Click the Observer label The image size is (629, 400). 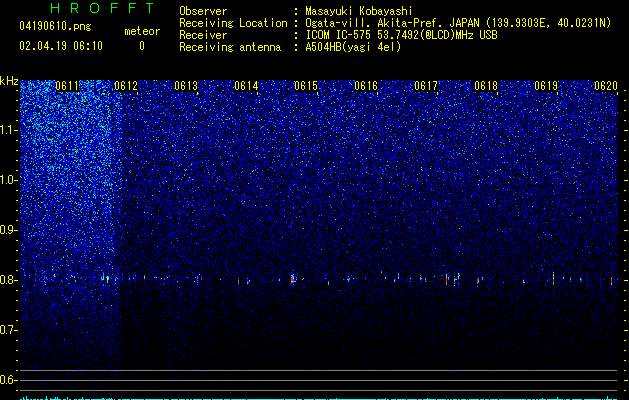pyautogui.click(x=203, y=11)
